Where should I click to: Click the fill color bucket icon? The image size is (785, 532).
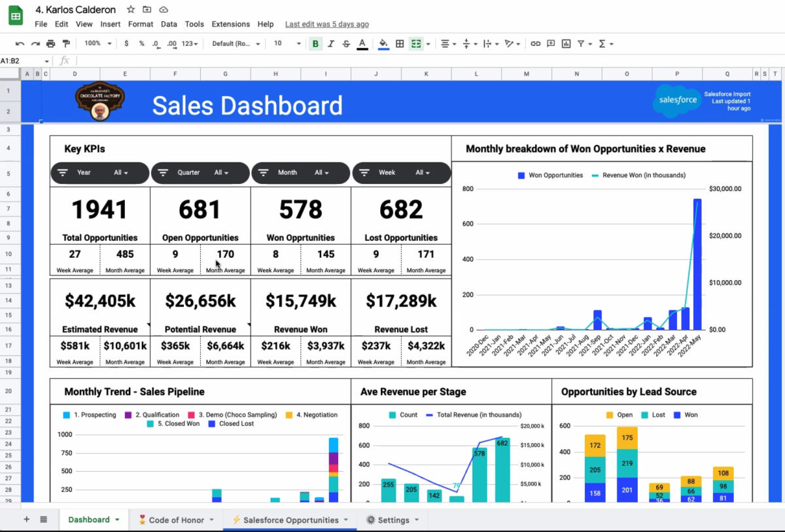[383, 44]
